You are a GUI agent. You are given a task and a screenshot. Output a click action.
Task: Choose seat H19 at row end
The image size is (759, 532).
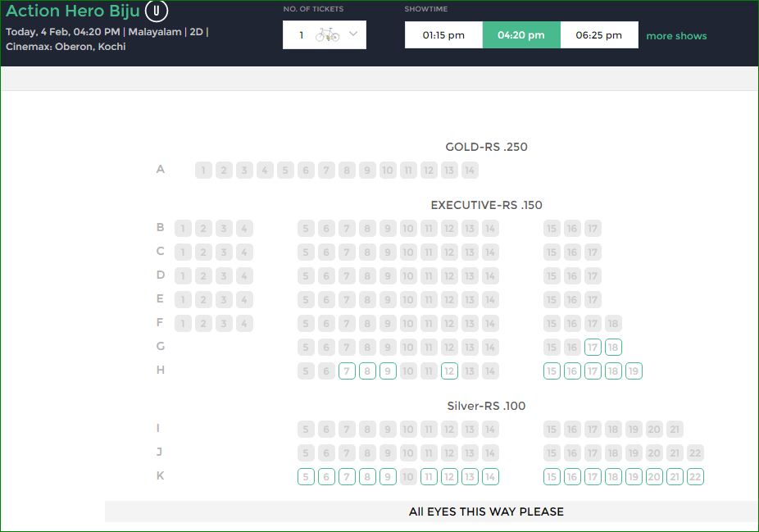(634, 371)
